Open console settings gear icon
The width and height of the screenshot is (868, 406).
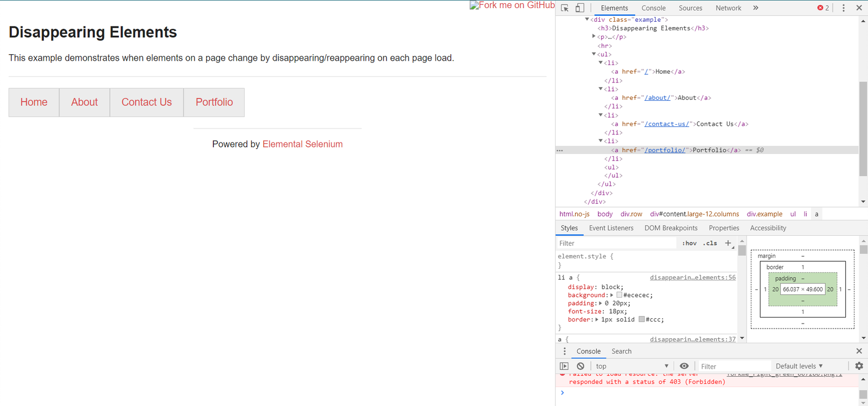point(859,366)
